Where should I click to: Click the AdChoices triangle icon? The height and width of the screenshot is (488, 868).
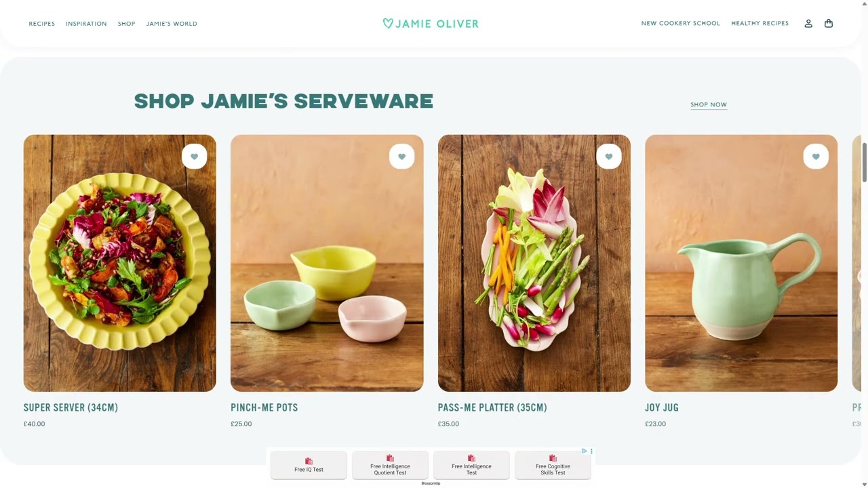584,451
